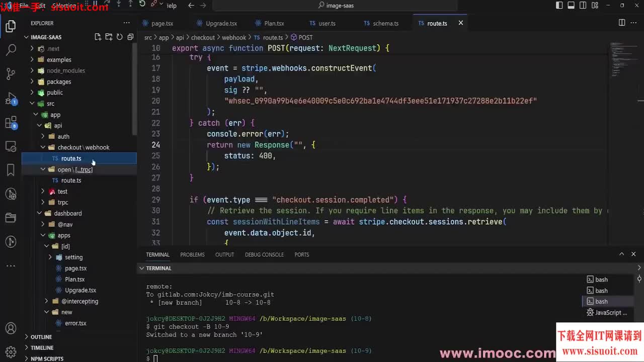The image size is (644, 362).
Task: Open the DEBUG CONSOLE panel tab
Action: pyautogui.click(x=264, y=254)
